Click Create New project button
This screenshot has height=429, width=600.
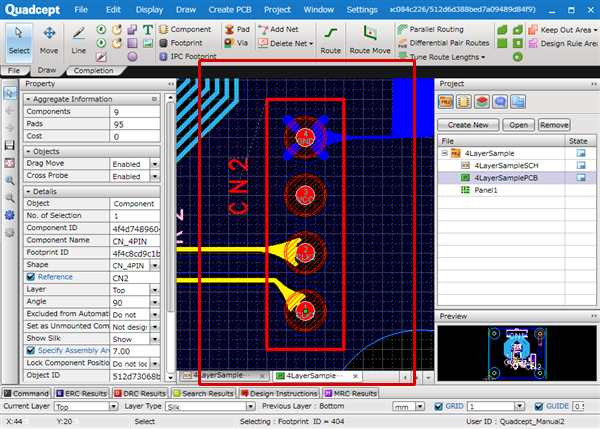click(468, 125)
